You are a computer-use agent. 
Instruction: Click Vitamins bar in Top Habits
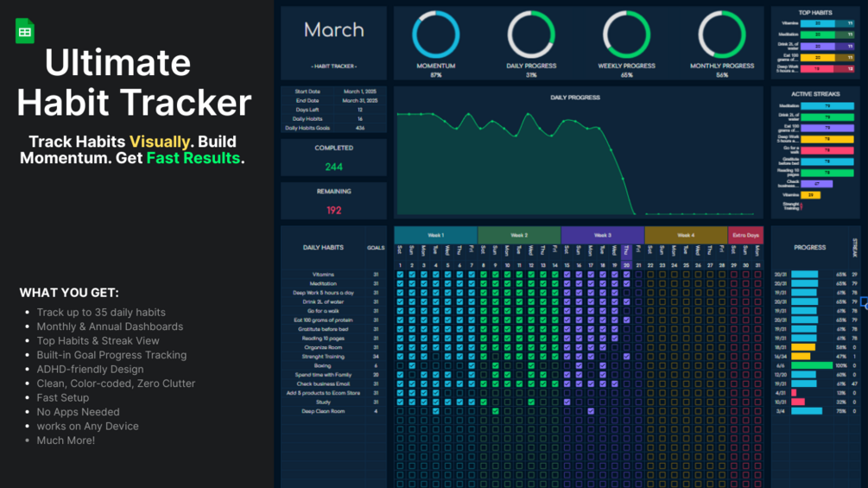coord(827,23)
